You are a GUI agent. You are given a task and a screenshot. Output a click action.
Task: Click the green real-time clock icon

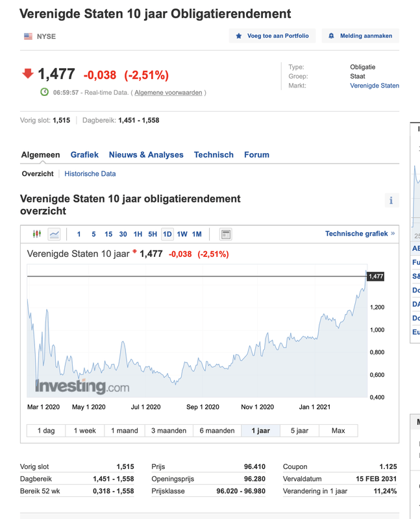pos(45,92)
